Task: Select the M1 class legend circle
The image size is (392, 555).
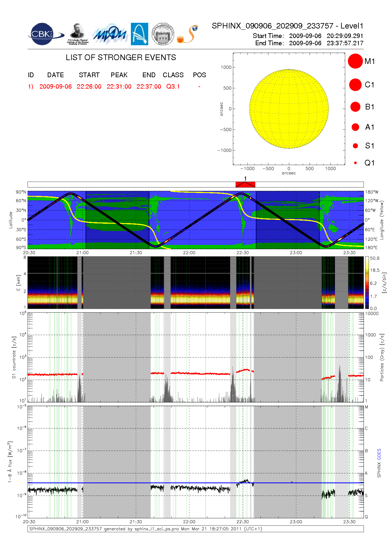Action: click(x=355, y=61)
